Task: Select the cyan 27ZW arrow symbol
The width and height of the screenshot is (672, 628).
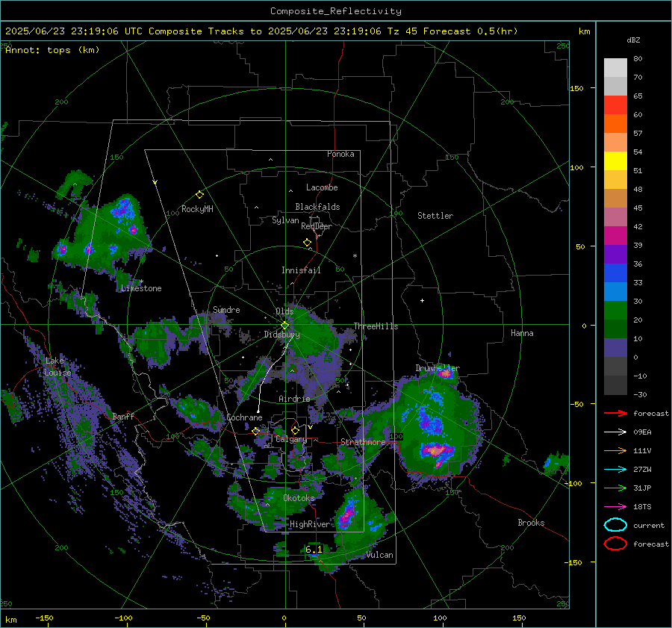Action: 615,470
